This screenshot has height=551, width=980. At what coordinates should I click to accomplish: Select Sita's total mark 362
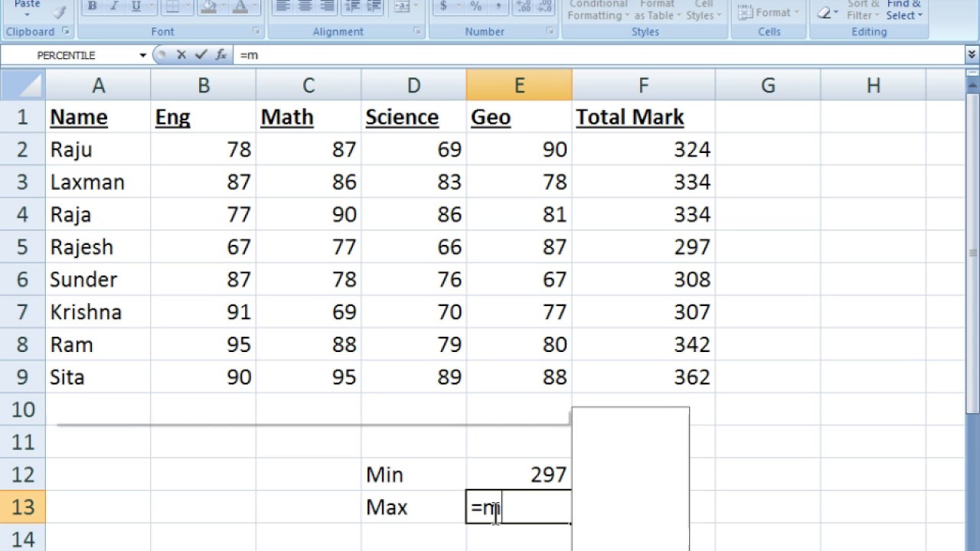tap(643, 377)
